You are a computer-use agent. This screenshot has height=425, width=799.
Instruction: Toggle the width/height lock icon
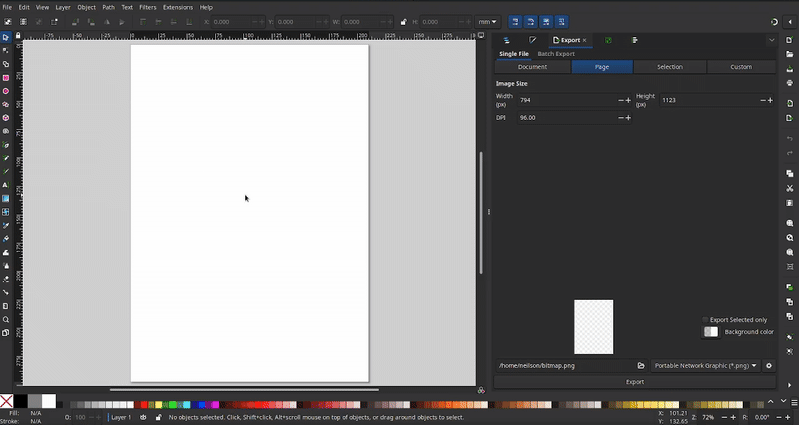pos(403,21)
